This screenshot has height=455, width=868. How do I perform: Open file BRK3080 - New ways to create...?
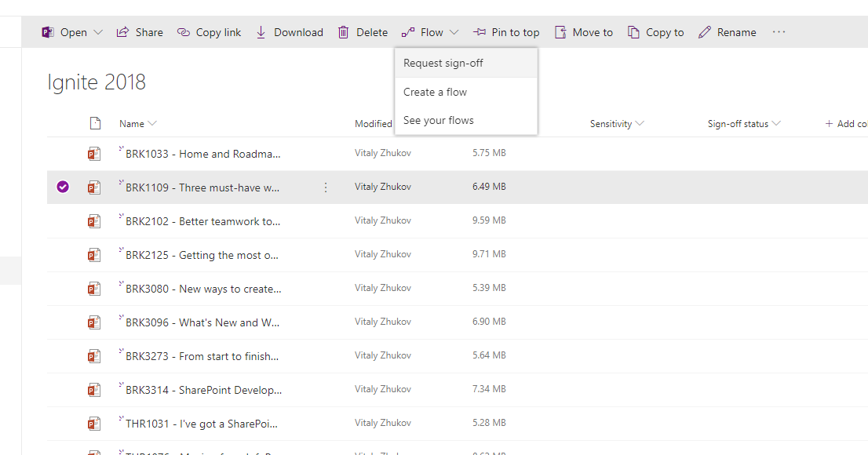pos(204,289)
